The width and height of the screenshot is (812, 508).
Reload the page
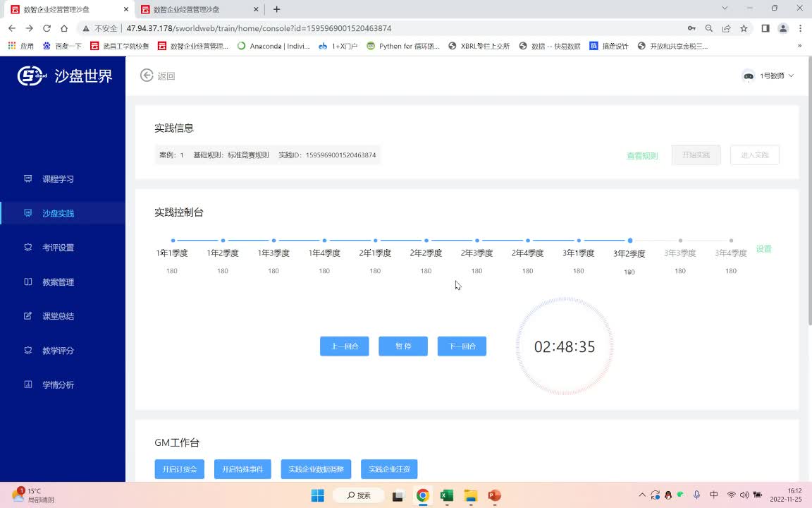[47, 28]
